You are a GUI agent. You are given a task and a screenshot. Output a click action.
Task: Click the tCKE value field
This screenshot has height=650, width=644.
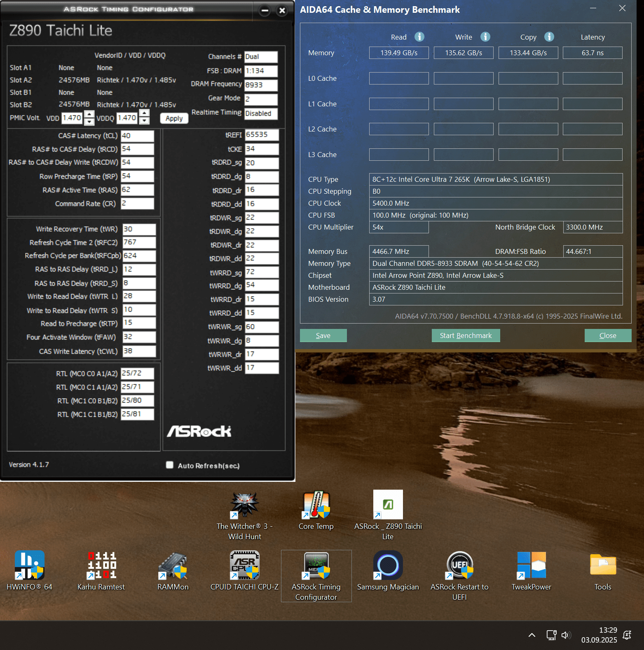point(262,149)
